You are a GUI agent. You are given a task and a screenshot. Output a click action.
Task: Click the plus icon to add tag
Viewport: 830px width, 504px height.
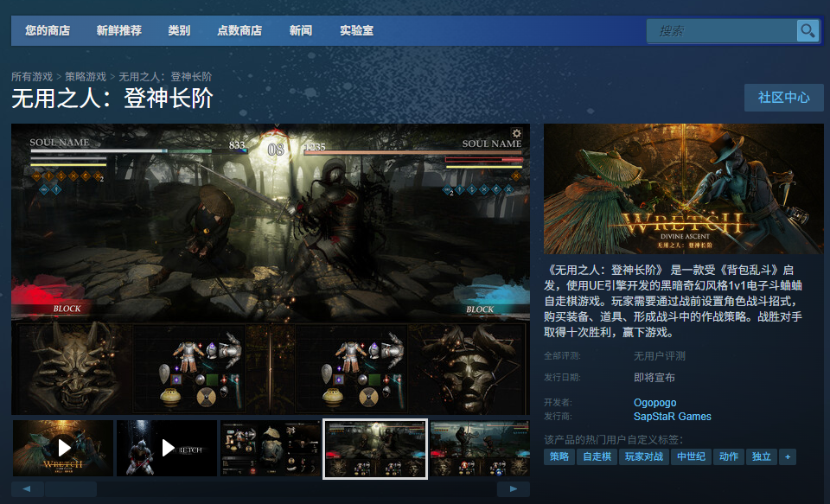click(x=787, y=456)
